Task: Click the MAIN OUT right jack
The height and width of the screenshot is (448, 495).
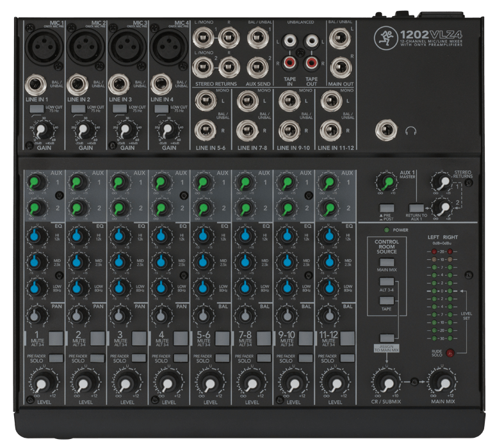Action: tap(341, 68)
